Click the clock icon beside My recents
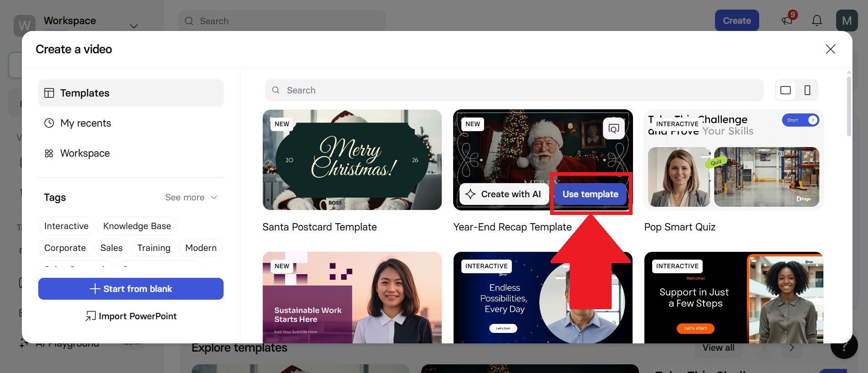The width and height of the screenshot is (868, 373). coord(49,123)
